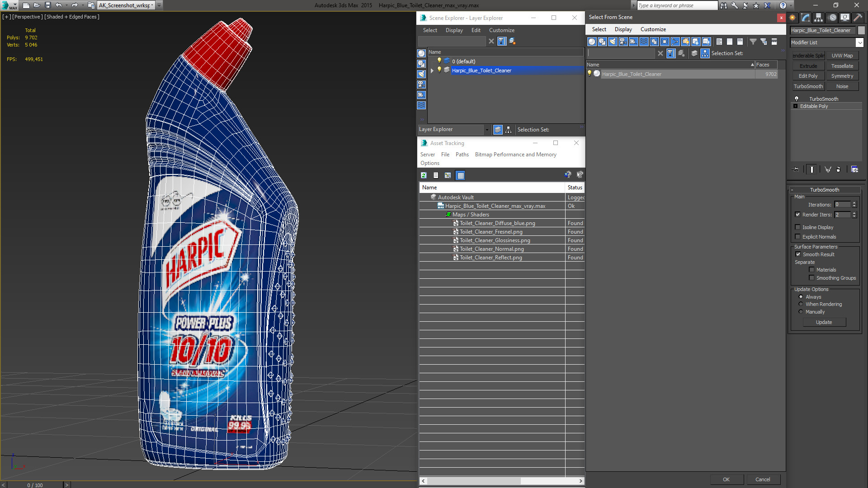Screen dimensions: 868x488
Task: Open the Modifier List dropdown
Action: [859, 42]
